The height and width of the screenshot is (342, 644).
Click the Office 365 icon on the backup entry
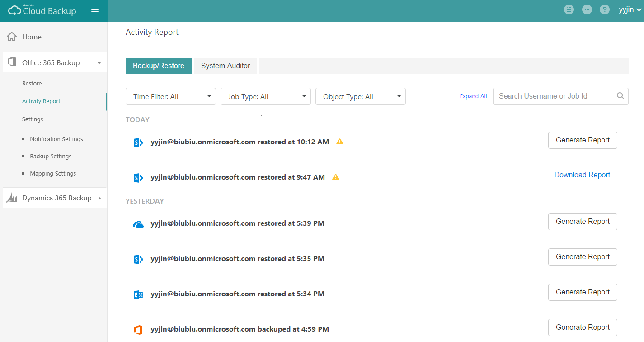point(138,328)
